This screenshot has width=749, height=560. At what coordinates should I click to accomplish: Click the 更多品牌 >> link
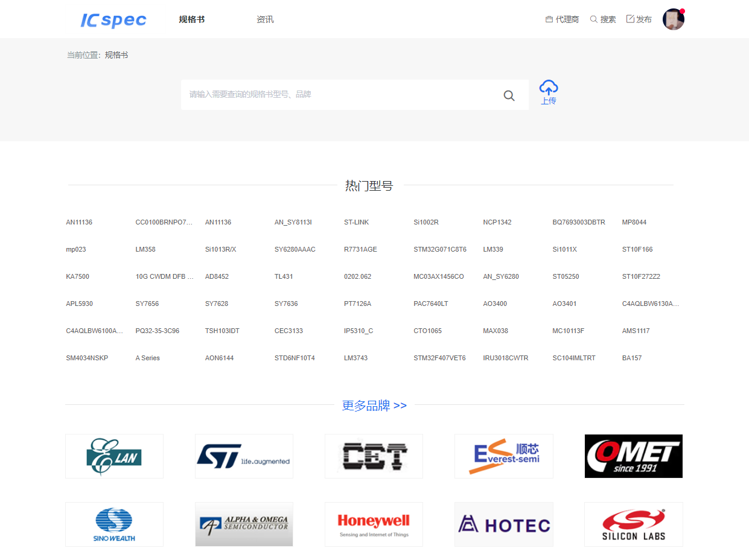(374, 406)
